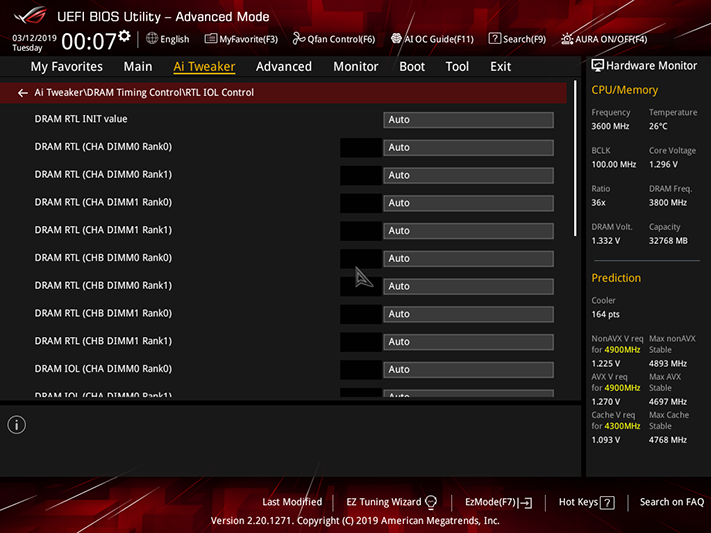Set DRAM RTL INIT value field
This screenshot has width=711, height=533.
(468, 120)
